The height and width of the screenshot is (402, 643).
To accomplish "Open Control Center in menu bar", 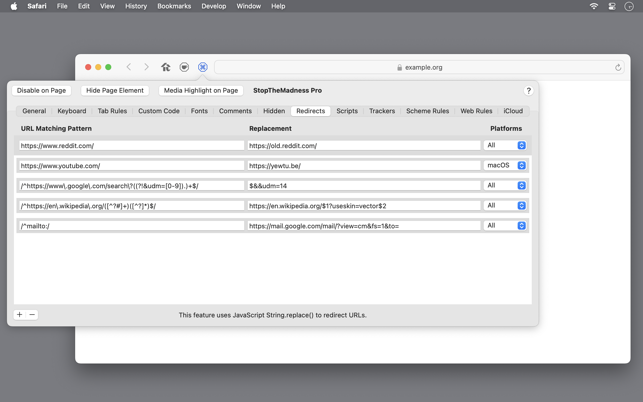I will point(612,6).
